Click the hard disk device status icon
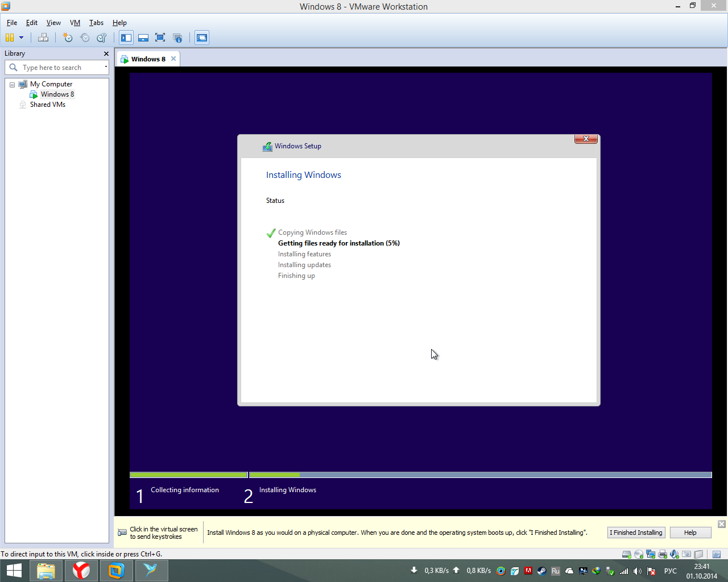728x582 pixels. (627, 554)
